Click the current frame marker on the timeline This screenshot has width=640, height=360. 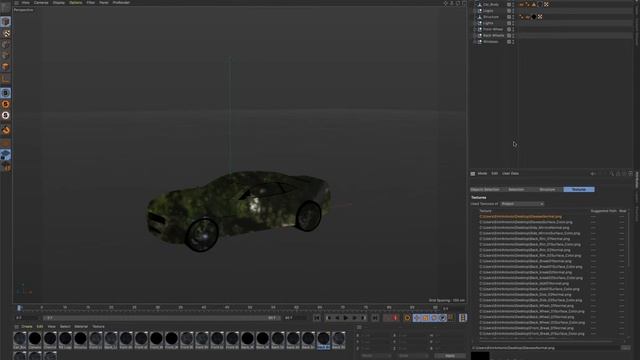click(x=19, y=308)
